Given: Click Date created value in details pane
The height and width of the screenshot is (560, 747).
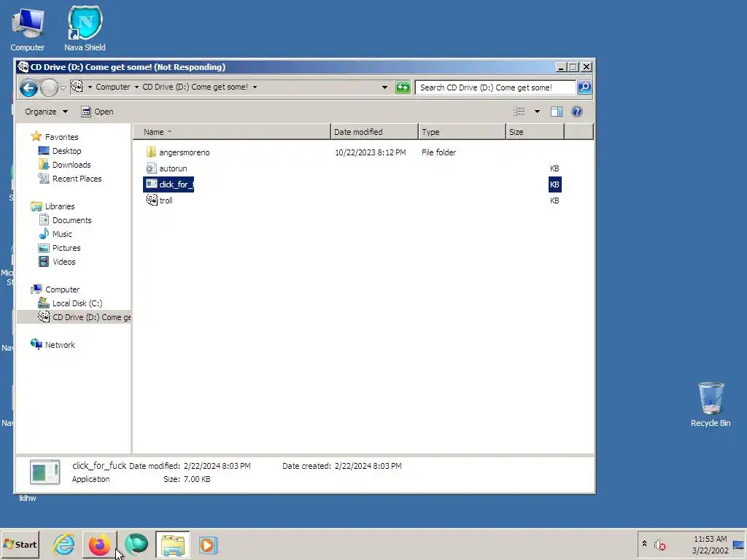Looking at the screenshot, I should pos(368,466).
